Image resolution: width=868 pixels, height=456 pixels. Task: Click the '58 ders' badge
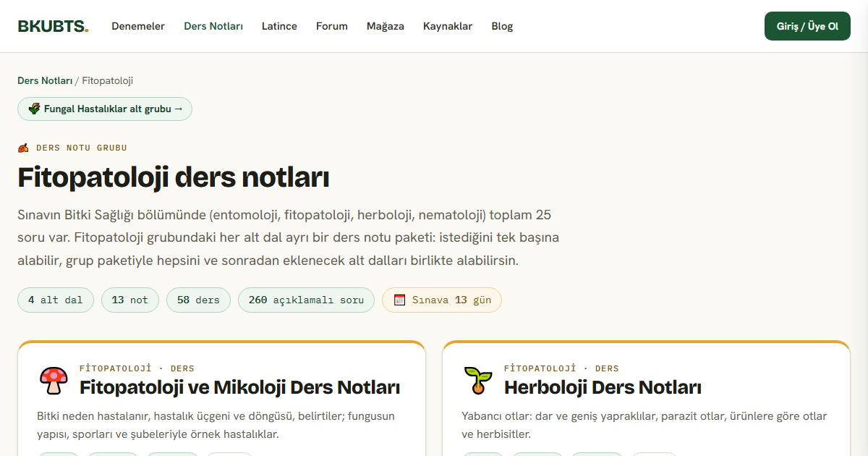(x=198, y=300)
